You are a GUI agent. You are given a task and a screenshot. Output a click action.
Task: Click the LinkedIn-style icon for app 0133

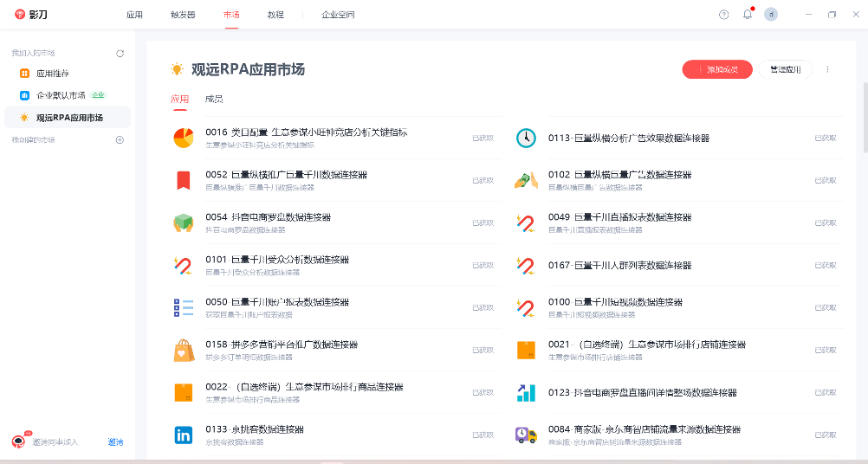click(183, 435)
